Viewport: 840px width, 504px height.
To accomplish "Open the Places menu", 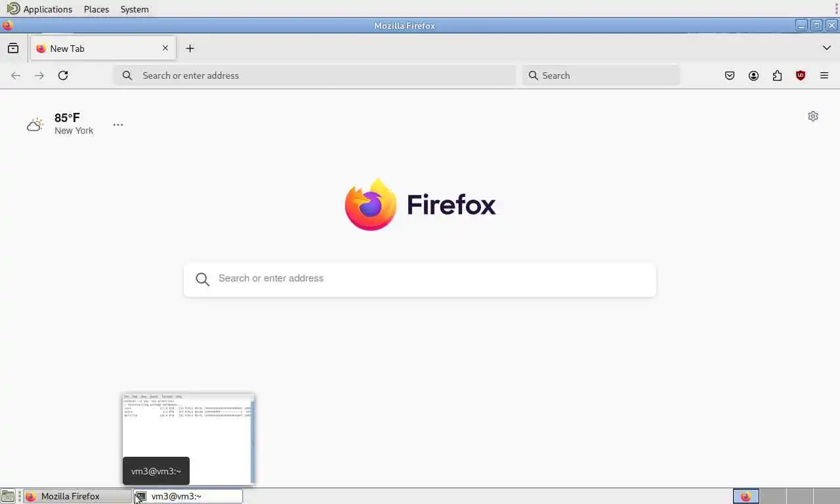I will [x=96, y=9].
